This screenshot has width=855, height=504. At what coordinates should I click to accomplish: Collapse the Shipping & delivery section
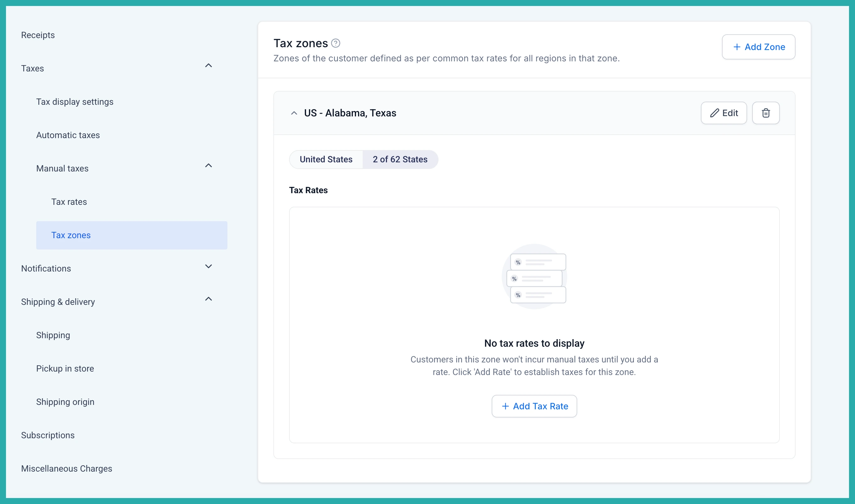coord(209,299)
